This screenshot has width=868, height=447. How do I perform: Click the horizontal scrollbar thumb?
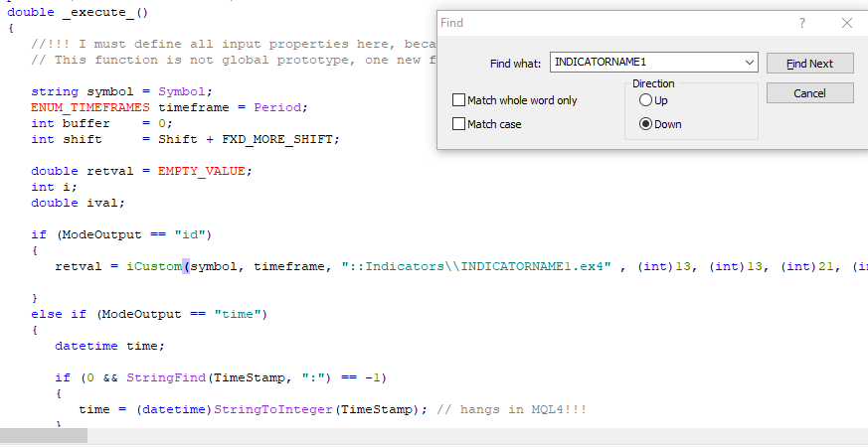pos(44,435)
